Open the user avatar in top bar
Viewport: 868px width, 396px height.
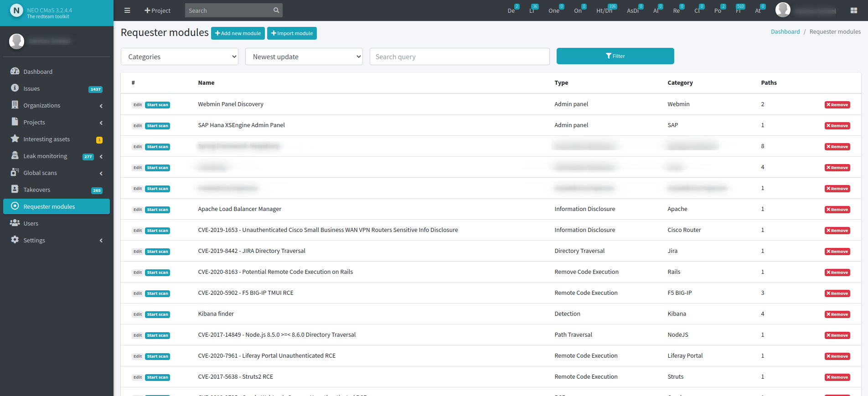tap(783, 10)
